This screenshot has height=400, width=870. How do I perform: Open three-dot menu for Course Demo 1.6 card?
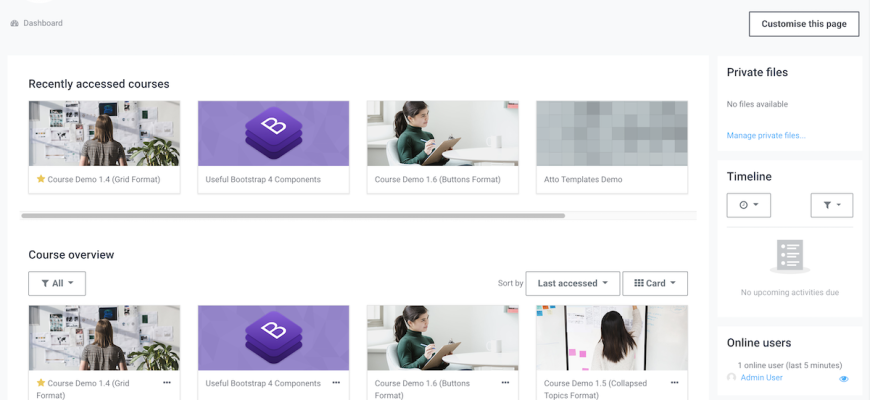pos(505,383)
